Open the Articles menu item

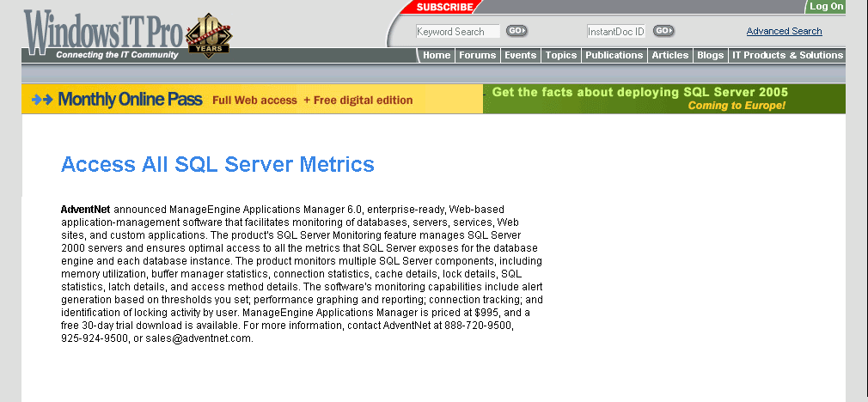coord(669,55)
